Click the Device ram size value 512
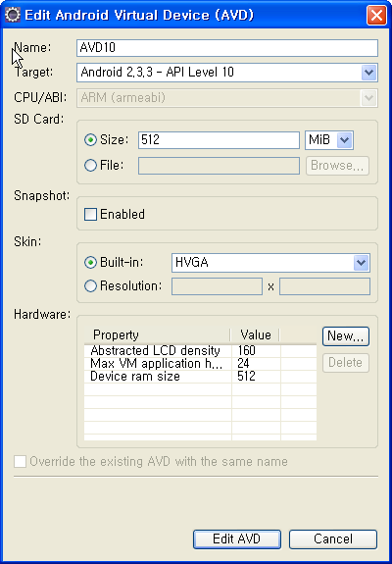 point(256,377)
